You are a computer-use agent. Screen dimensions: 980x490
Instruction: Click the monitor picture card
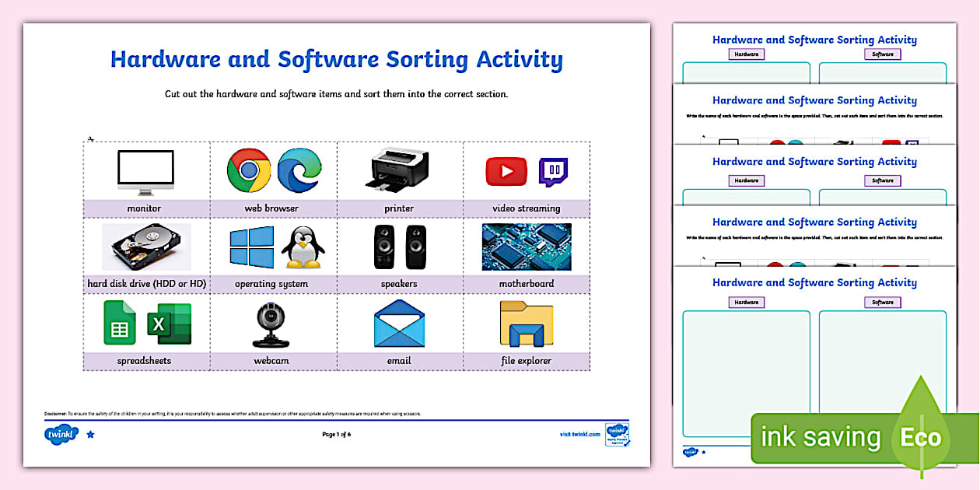tap(146, 177)
